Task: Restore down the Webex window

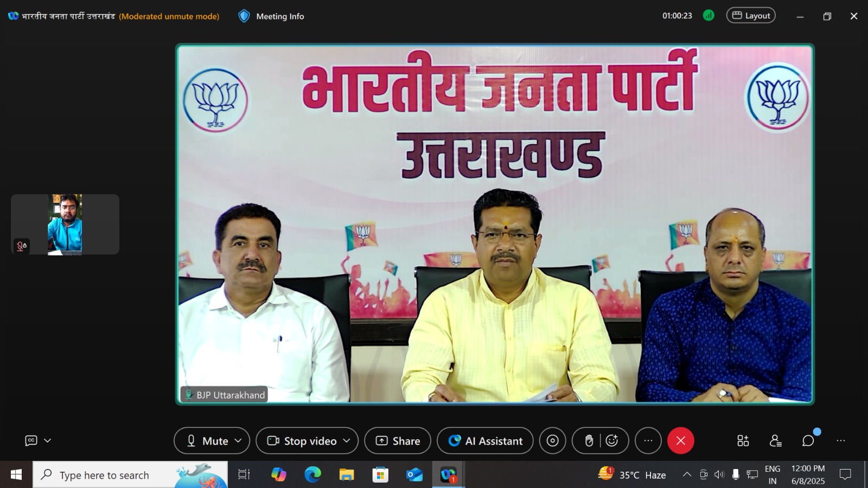Action: point(827,16)
